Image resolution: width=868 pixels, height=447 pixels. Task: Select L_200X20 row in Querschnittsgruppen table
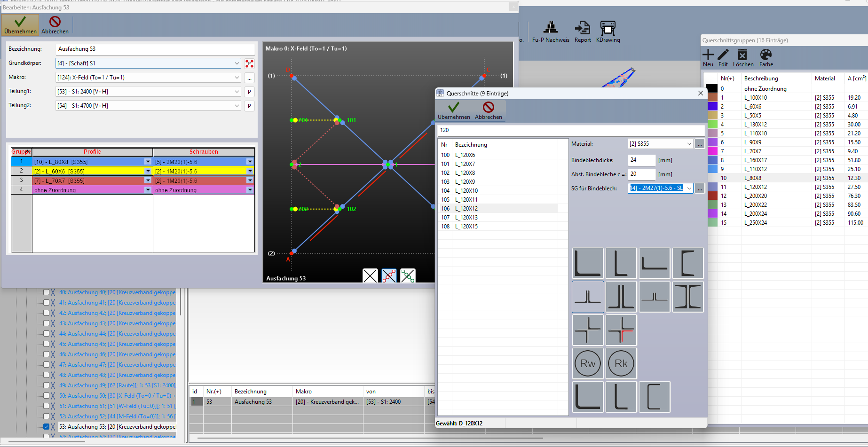(755, 196)
